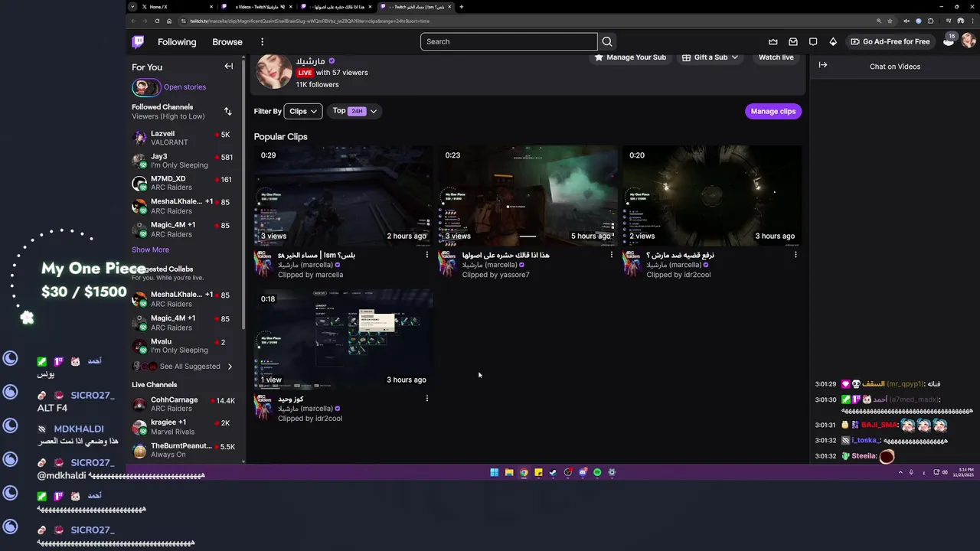The height and width of the screenshot is (551, 980).
Task: Open whispers chat bubble icon
Action: pyautogui.click(x=813, y=42)
